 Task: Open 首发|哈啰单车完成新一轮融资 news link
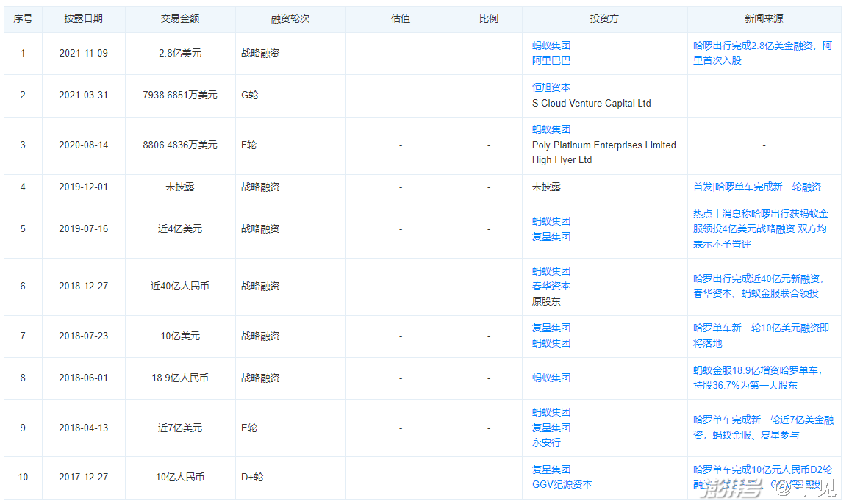tap(756, 187)
